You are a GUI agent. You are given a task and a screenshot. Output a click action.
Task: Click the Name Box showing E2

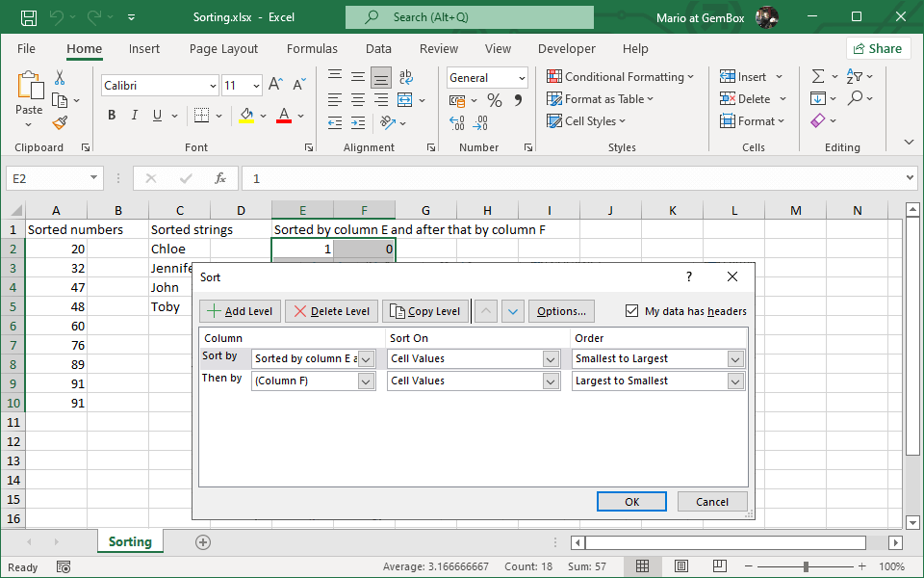point(46,178)
